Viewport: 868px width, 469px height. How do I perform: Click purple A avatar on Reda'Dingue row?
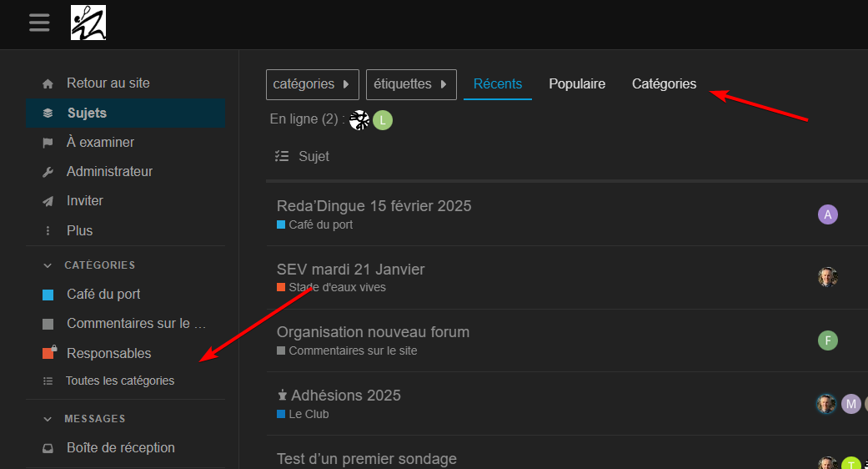(x=828, y=214)
